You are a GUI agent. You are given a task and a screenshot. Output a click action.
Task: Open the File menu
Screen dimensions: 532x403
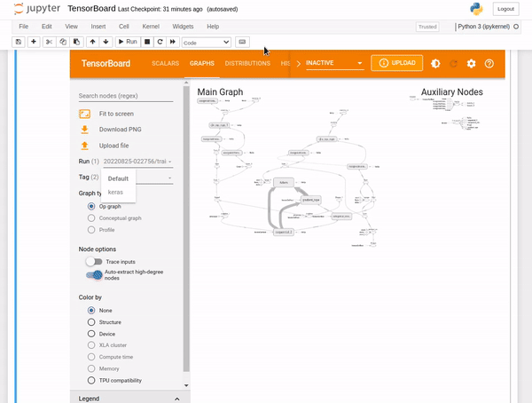click(x=23, y=27)
